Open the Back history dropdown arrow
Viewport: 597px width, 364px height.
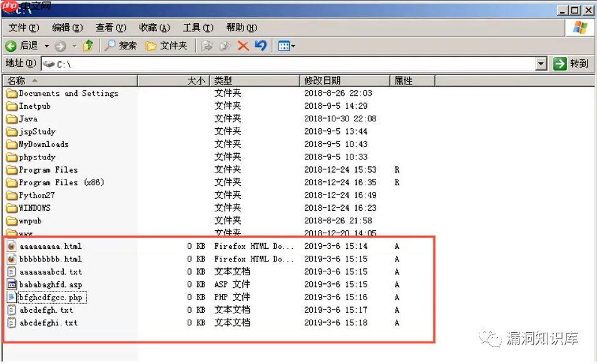47,46
